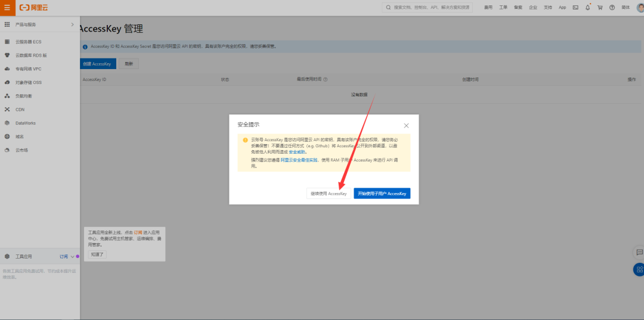This screenshot has height=320, width=644.
Task: Click the 专有网络 VPC cloud icon
Action: (x=7, y=69)
